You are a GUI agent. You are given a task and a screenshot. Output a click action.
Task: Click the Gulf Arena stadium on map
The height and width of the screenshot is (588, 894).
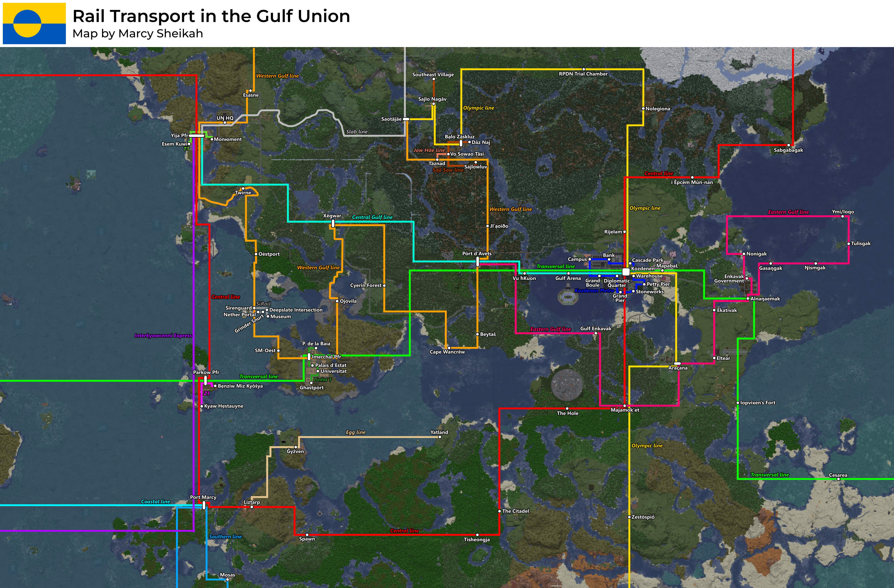click(568, 297)
